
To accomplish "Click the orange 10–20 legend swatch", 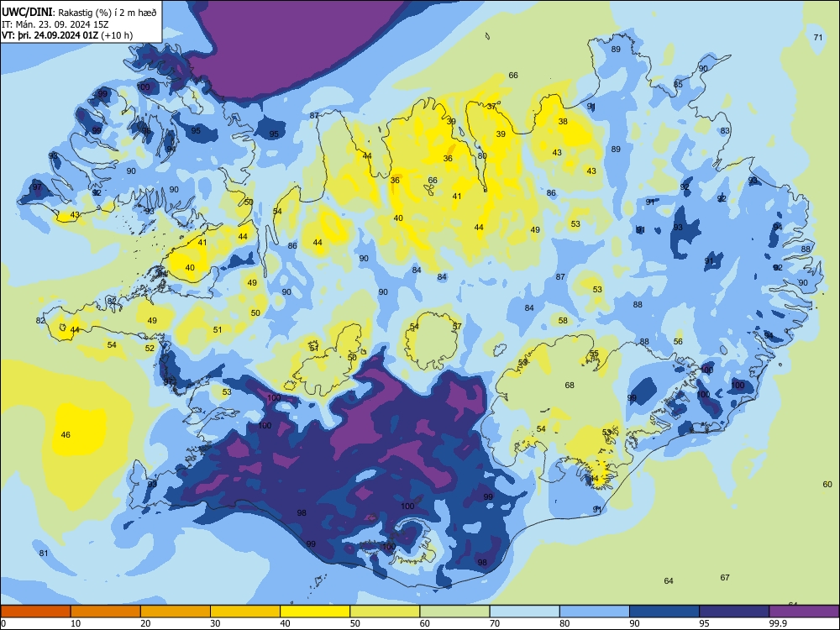I will (106, 612).
